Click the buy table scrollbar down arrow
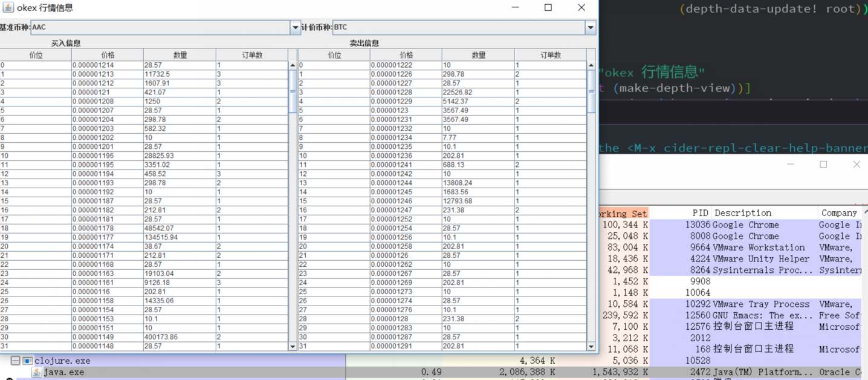868x380 pixels. pyautogui.click(x=293, y=347)
